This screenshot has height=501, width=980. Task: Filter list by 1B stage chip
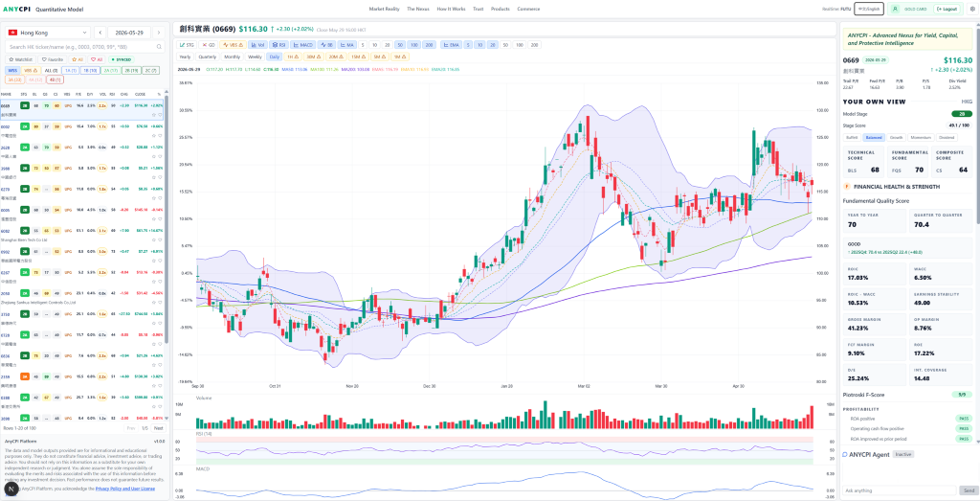pos(90,70)
